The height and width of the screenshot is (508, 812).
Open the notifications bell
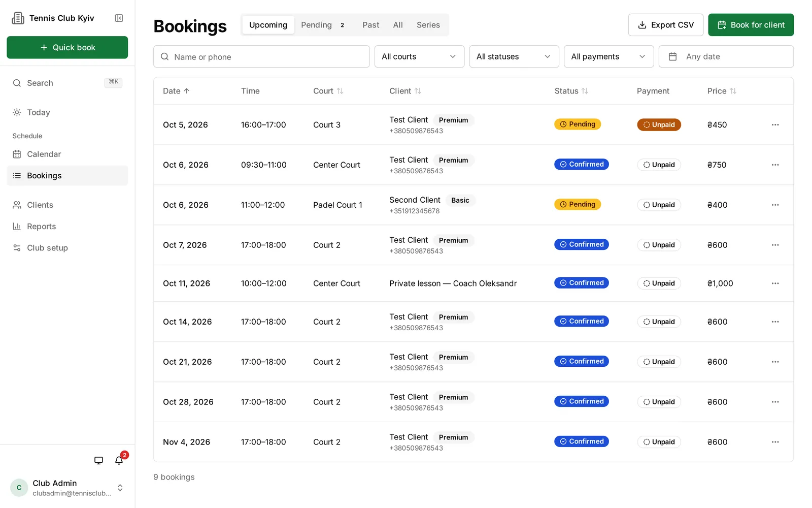(x=119, y=461)
